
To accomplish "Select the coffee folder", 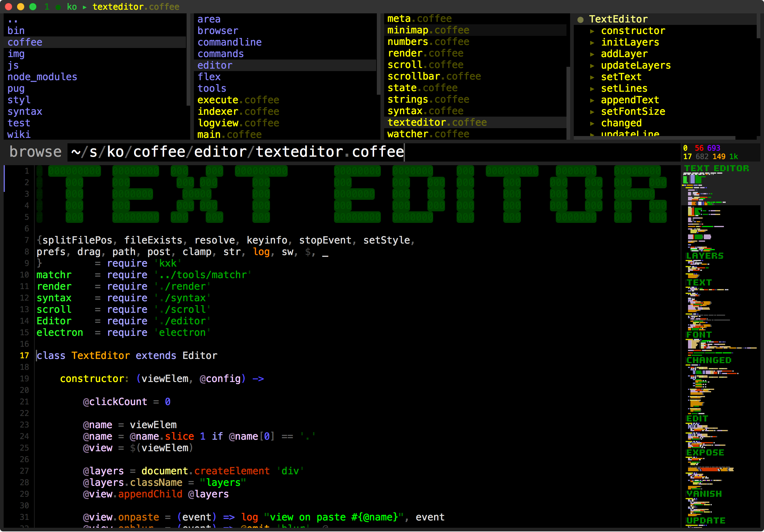I will (95, 42).
